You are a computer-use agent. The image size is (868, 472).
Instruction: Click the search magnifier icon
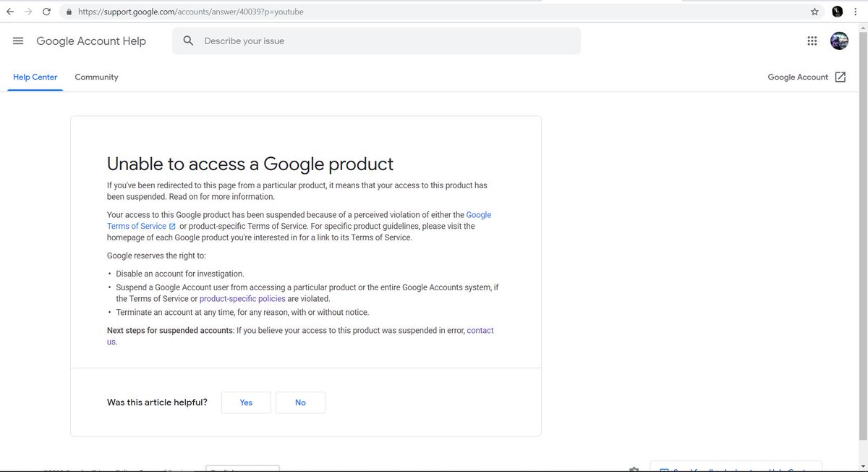[x=189, y=41]
